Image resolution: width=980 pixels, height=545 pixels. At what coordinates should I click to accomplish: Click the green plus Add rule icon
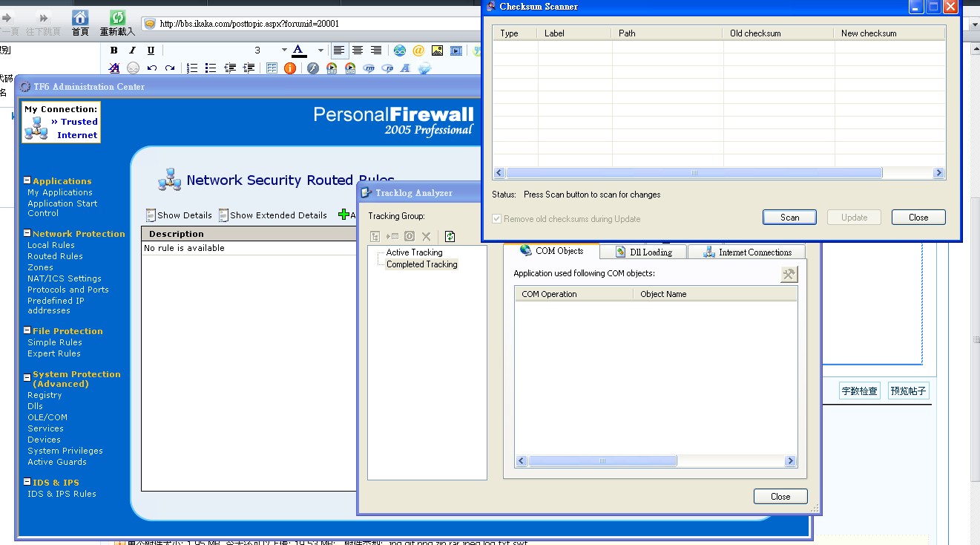[343, 215]
